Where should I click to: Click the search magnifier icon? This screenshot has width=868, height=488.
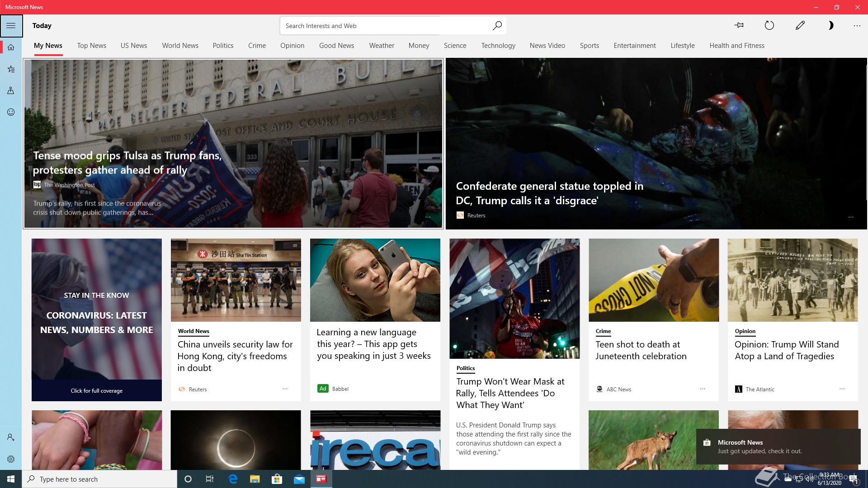(x=497, y=26)
